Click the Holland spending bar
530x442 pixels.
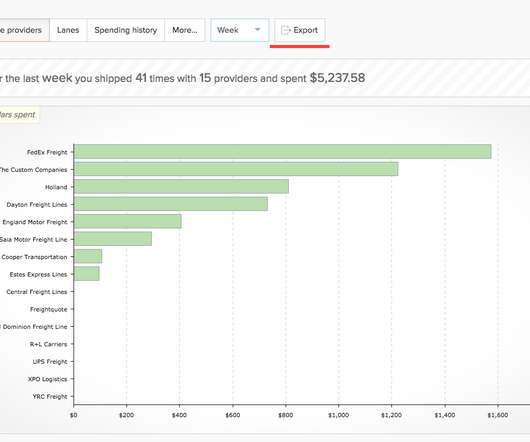[181, 187]
